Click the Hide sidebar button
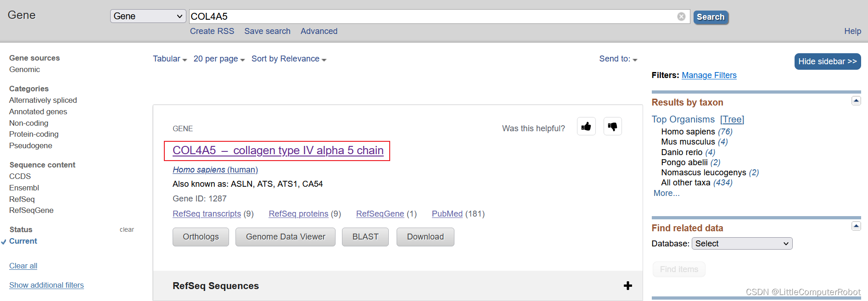868x301 pixels. (x=828, y=61)
